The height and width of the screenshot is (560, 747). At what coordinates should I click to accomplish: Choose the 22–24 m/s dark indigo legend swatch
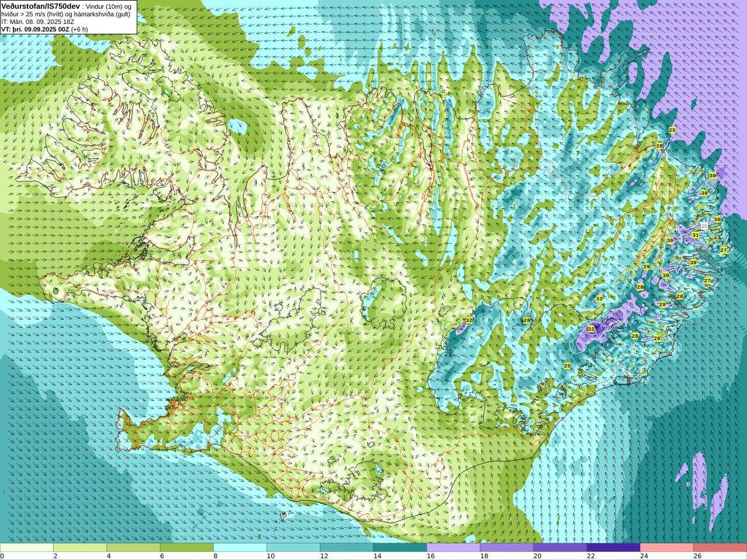pos(614,548)
